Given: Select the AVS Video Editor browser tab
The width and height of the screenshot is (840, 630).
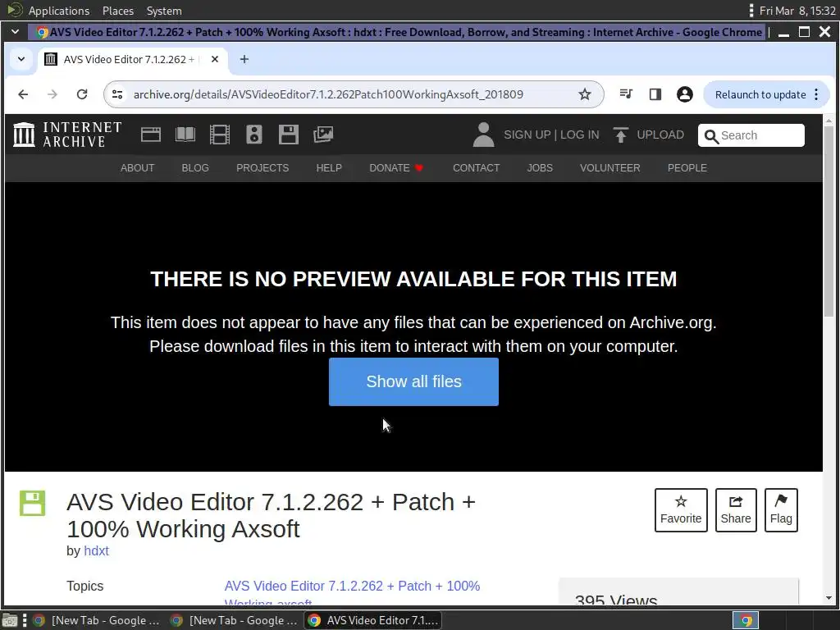Looking at the screenshot, I should pyautogui.click(x=132, y=59).
